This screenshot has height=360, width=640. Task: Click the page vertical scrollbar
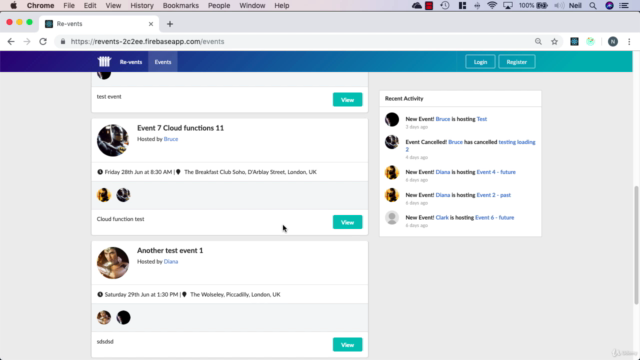pyautogui.click(x=636, y=245)
